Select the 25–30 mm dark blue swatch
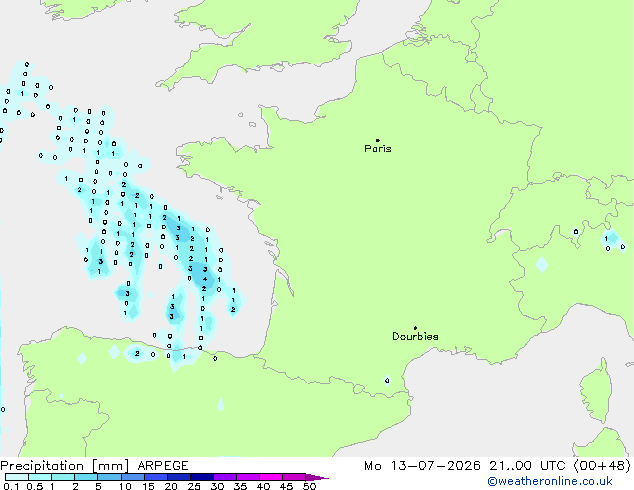 pyautogui.click(x=201, y=477)
